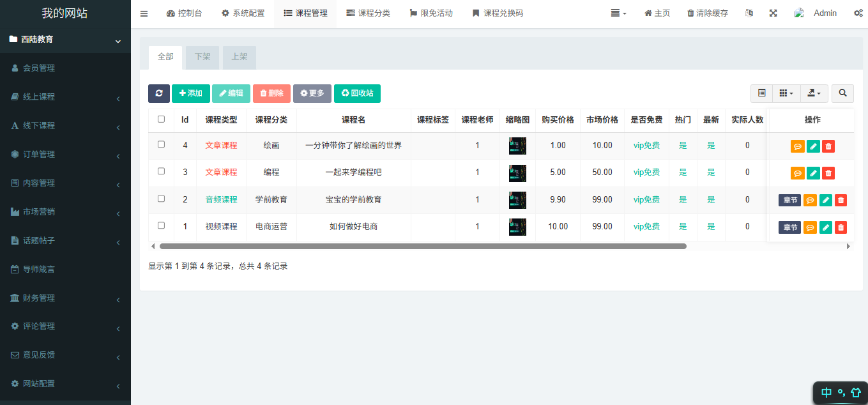
Task: Click the 添加 button to add a course
Action: (190, 93)
